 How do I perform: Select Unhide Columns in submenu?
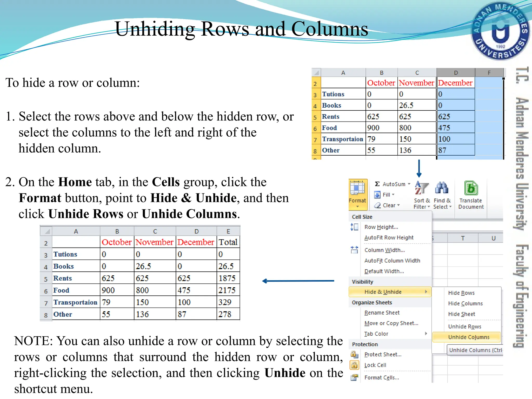pyautogui.click(x=467, y=337)
